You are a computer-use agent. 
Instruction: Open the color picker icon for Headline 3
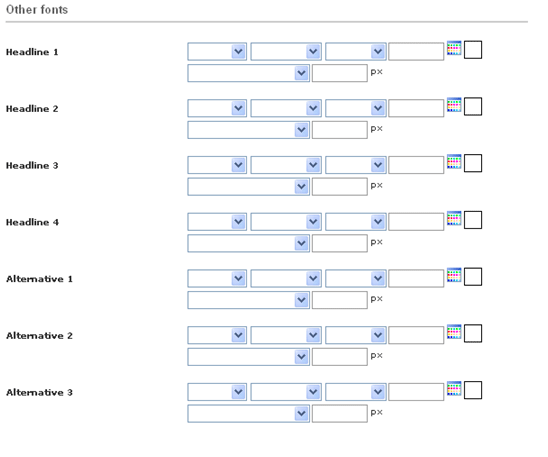(x=454, y=162)
